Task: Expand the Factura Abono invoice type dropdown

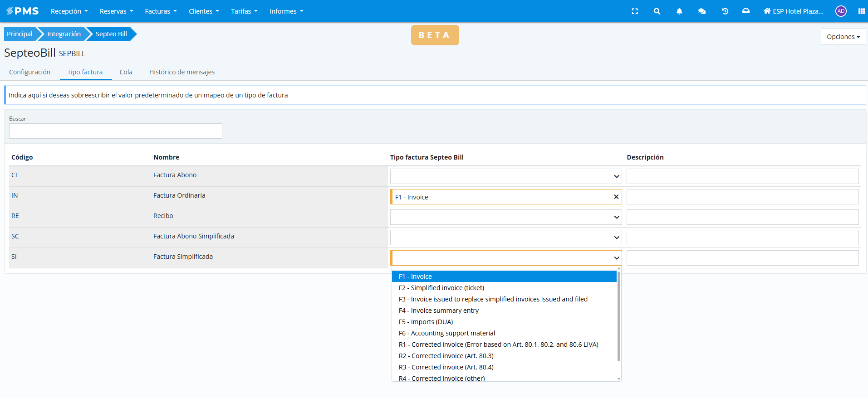Action: [505, 176]
